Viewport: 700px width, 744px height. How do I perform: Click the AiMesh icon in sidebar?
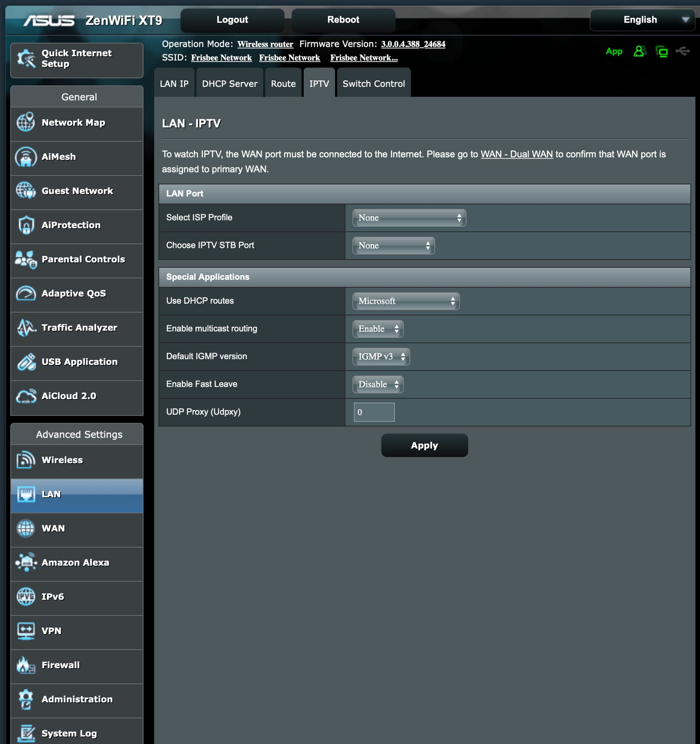coord(26,157)
